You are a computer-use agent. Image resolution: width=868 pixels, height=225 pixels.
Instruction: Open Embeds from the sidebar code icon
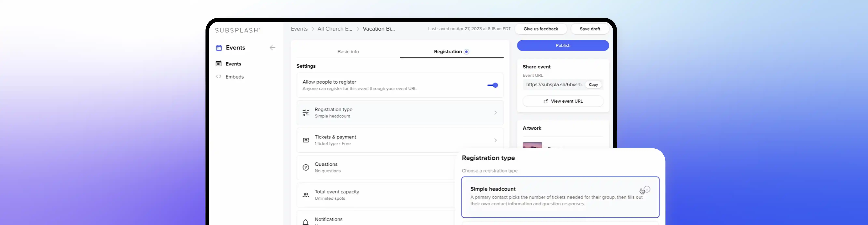click(218, 77)
